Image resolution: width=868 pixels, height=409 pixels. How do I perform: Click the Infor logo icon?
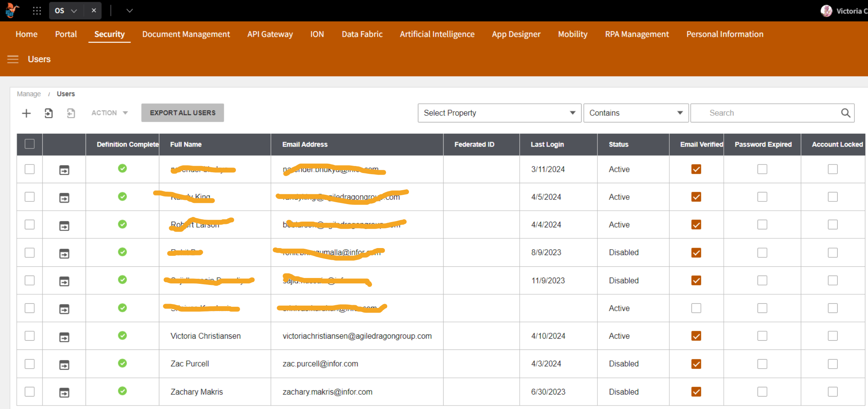click(12, 10)
